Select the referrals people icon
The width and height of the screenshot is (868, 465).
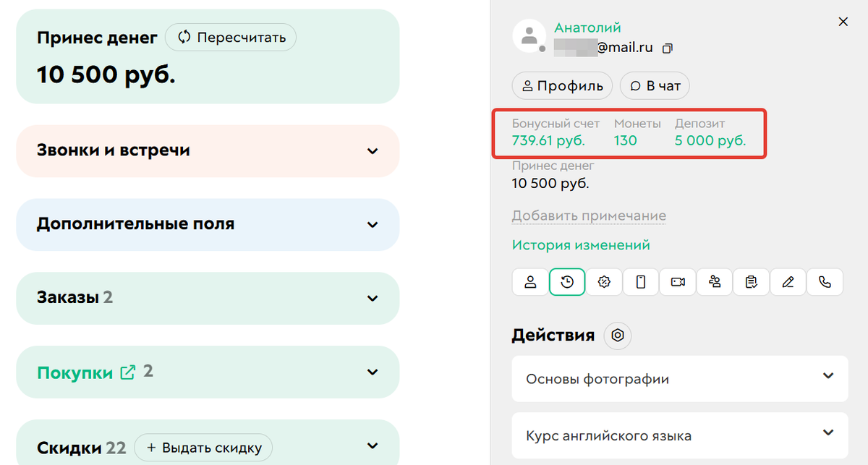715,282
